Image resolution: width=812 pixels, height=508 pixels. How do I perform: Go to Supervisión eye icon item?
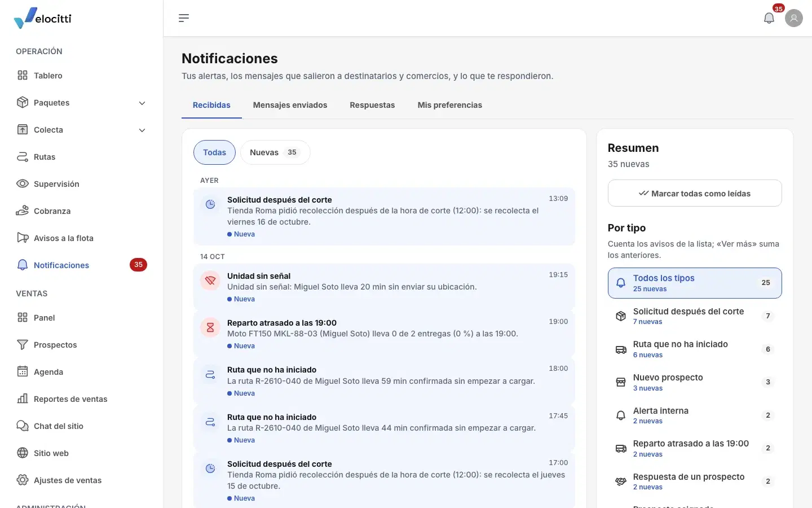81,184
